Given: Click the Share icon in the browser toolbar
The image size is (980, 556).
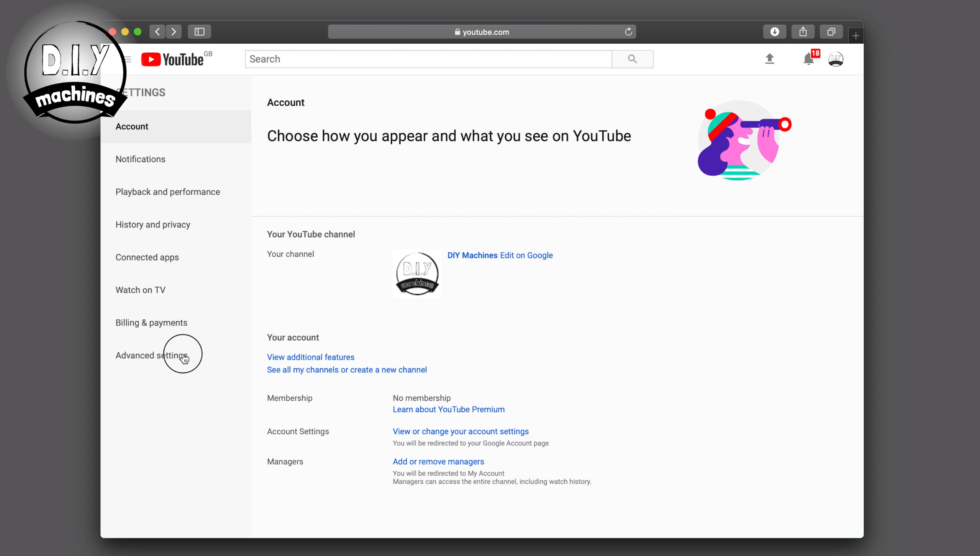Looking at the screenshot, I should tap(803, 31).
